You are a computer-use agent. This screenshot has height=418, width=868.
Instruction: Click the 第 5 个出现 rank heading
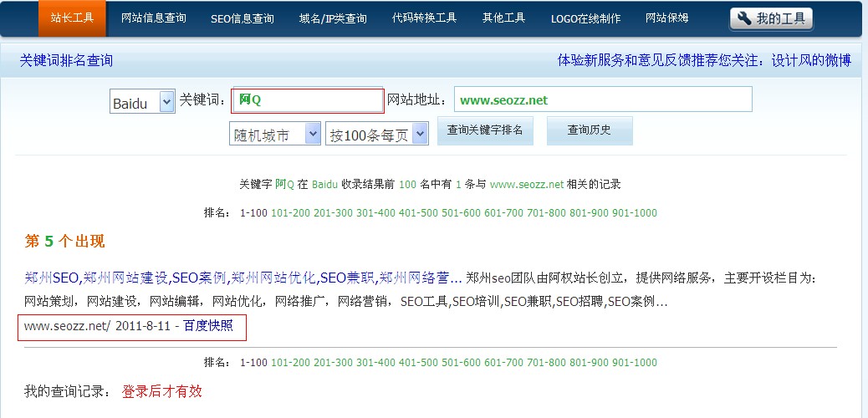[x=64, y=242]
